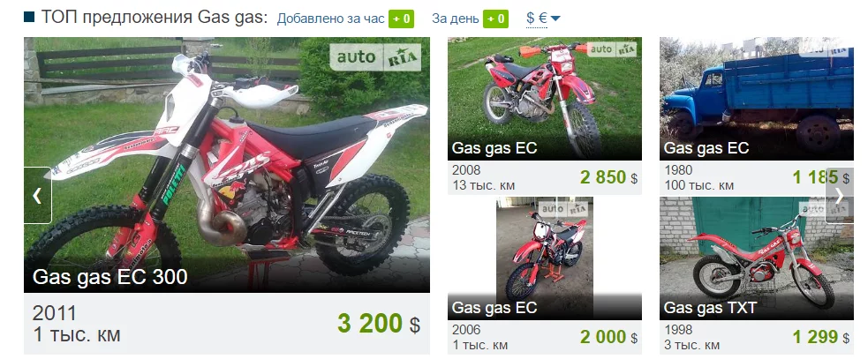Open the large Gas gas EC 300 photo
Viewport: 868px width, 359px height.
pyautogui.click(x=227, y=165)
